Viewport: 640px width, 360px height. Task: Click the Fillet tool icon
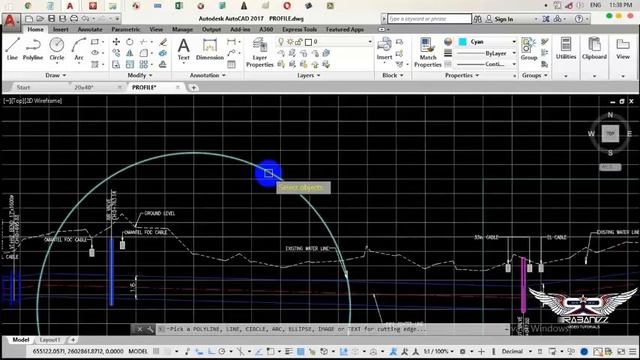(x=143, y=53)
